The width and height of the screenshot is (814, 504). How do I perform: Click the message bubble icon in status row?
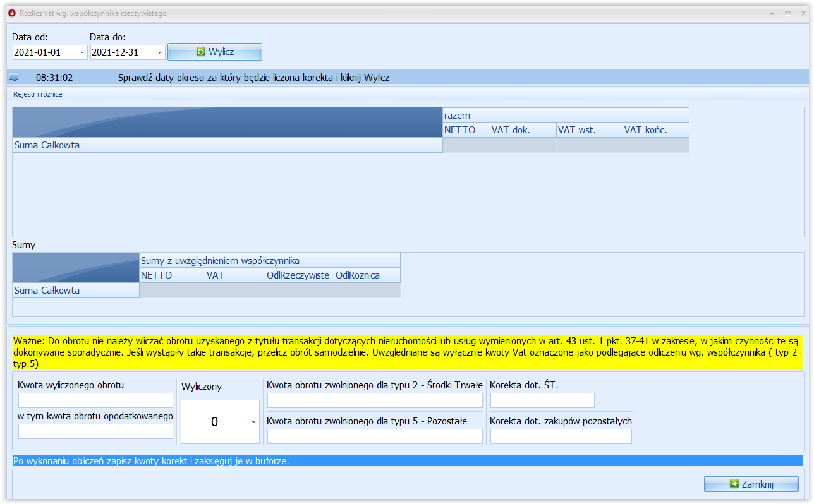click(13, 77)
